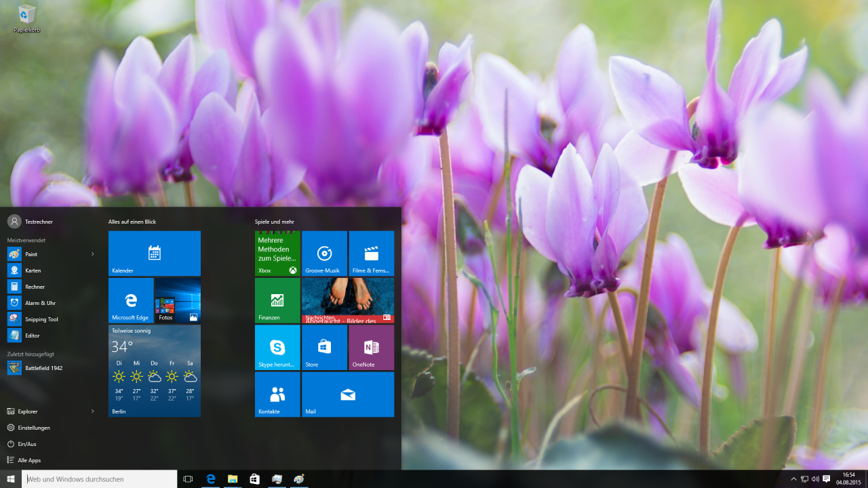Open the Store tile
The width and height of the screenshot is (868, 488).
point(324,347)
